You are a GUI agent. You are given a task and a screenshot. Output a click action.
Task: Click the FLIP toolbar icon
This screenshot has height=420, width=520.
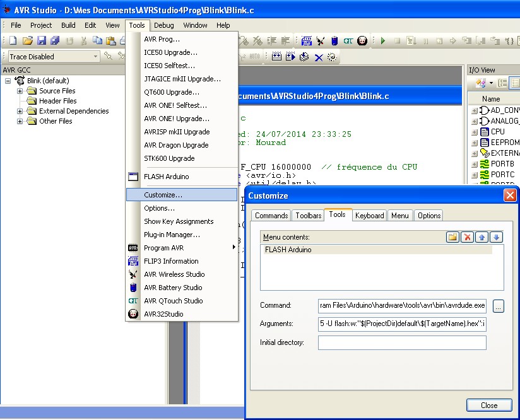pos(306,41)
